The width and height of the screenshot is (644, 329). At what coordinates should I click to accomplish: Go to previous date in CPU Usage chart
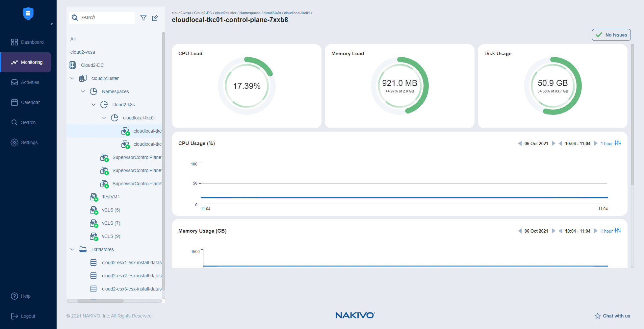pyautogui.click(x=520, y=143)
